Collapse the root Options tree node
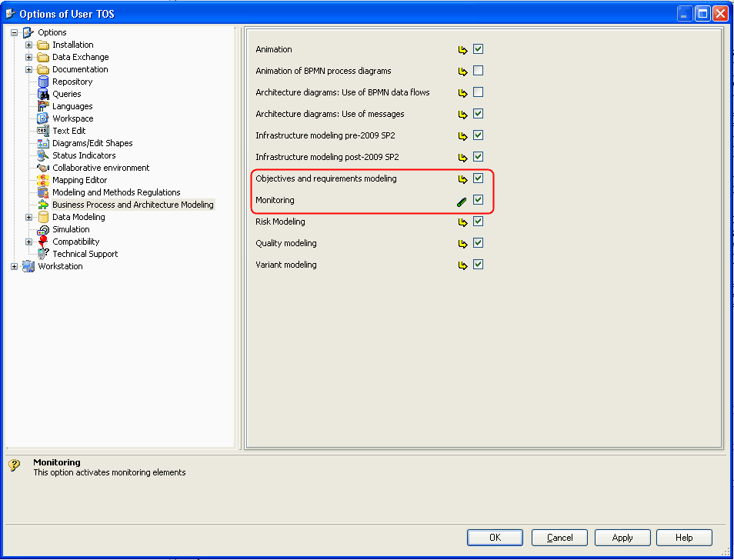The image size is (734, 560). pyautogui.click(x=14, y=32)
